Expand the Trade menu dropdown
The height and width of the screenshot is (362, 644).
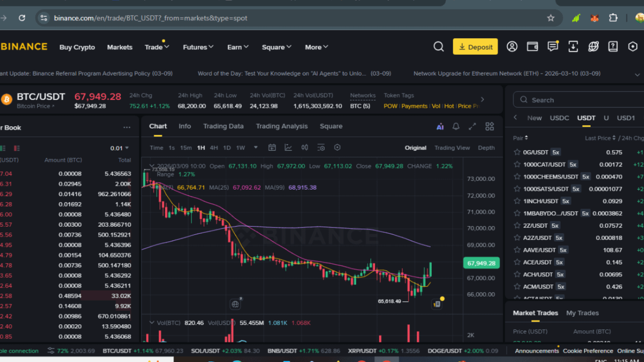157,47
